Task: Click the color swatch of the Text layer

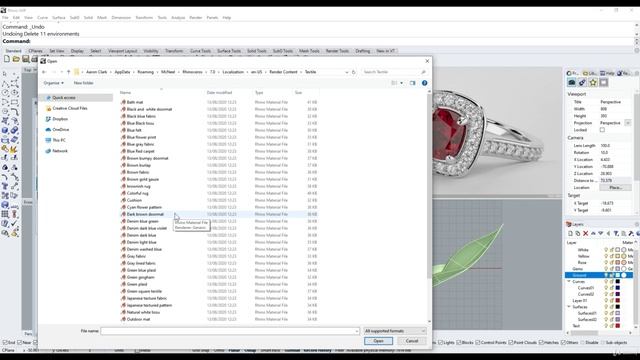Action: pos(618,326)
